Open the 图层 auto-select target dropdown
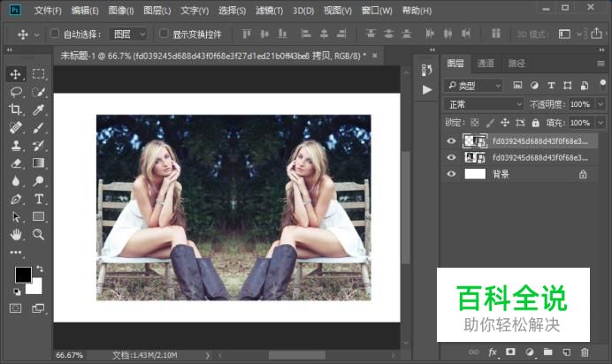The height and width of the screenshot is (364, 612). [x=128, y=34]
